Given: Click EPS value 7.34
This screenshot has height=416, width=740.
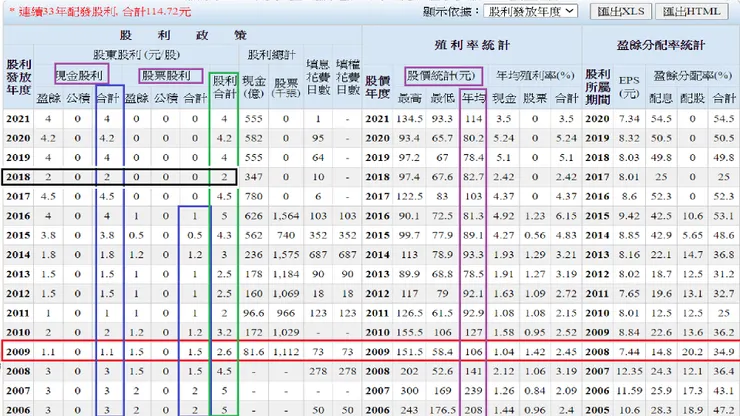Looking at the screenshot, I should 629,119.
